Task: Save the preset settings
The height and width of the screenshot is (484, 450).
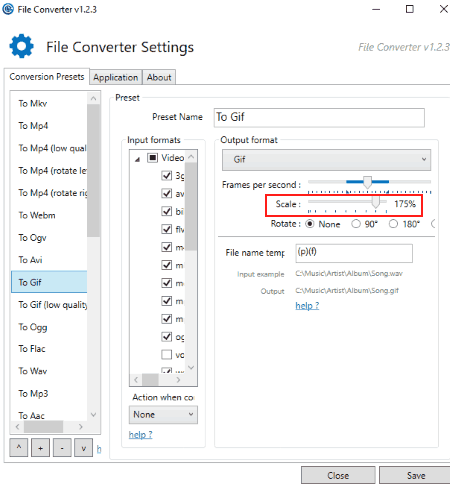Action: (416, 475)
